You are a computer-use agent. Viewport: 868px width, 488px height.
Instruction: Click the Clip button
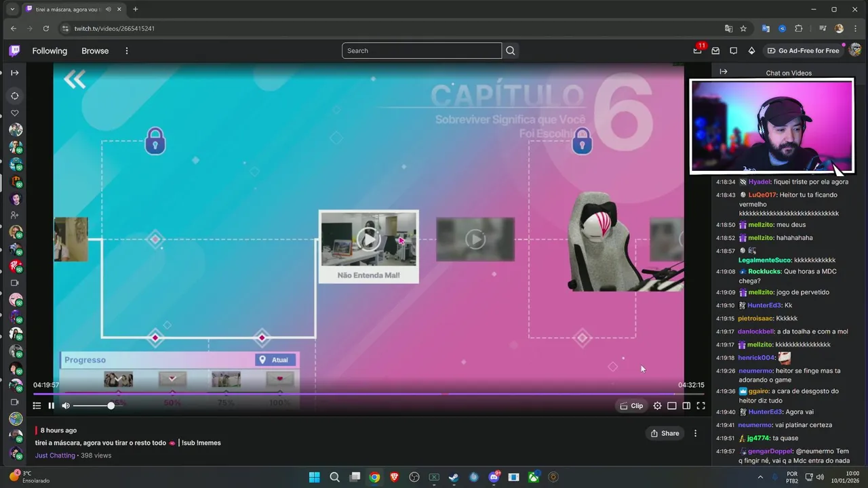pos(631,406)
